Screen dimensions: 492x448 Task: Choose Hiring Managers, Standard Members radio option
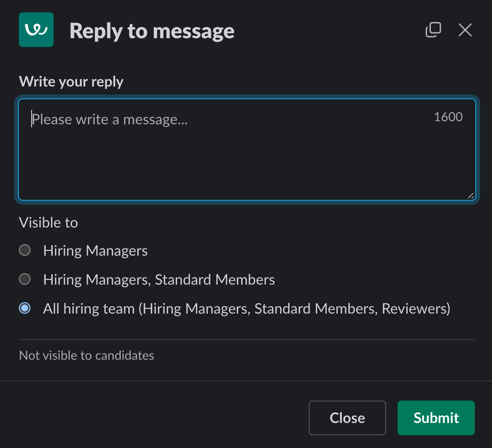pyautogui.click(x=25, y=279)
